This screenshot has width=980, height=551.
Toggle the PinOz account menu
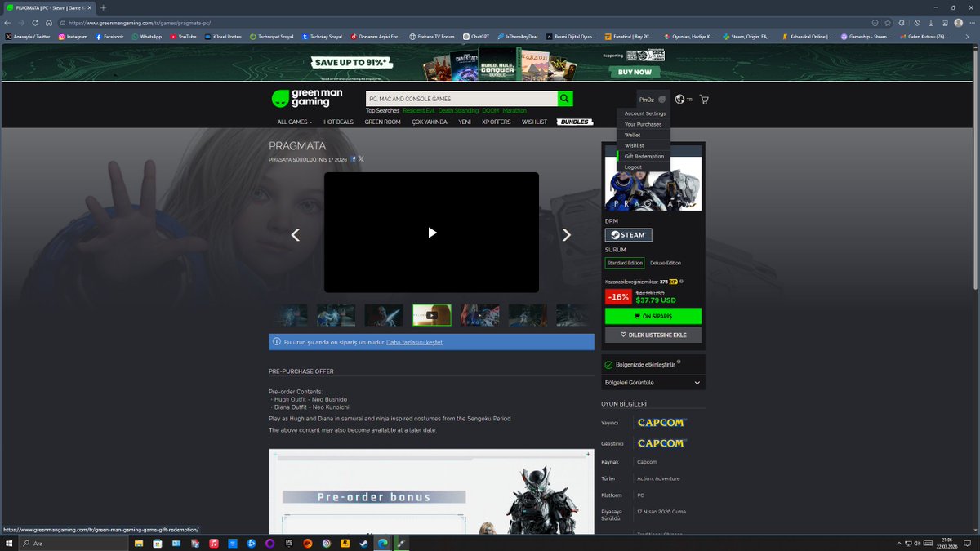(653, 100)
